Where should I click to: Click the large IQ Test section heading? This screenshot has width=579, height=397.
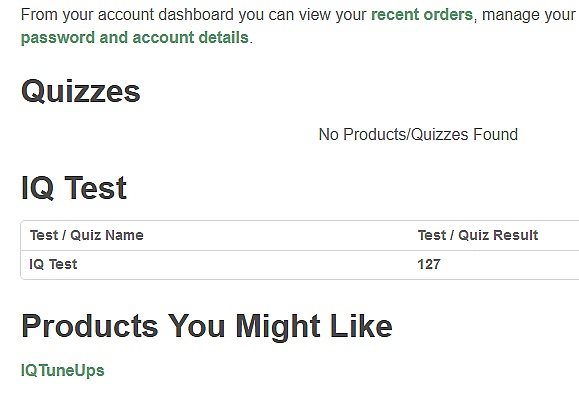[x=74, y=188]
